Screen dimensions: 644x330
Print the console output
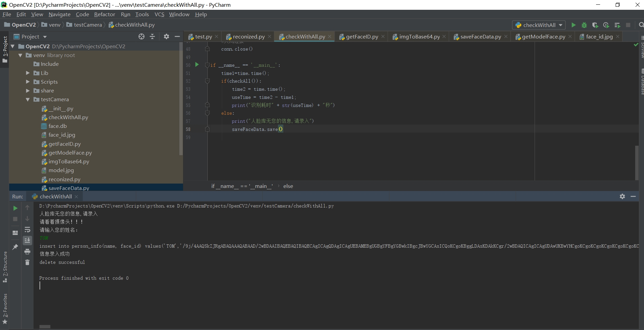(x=27, y=251)
